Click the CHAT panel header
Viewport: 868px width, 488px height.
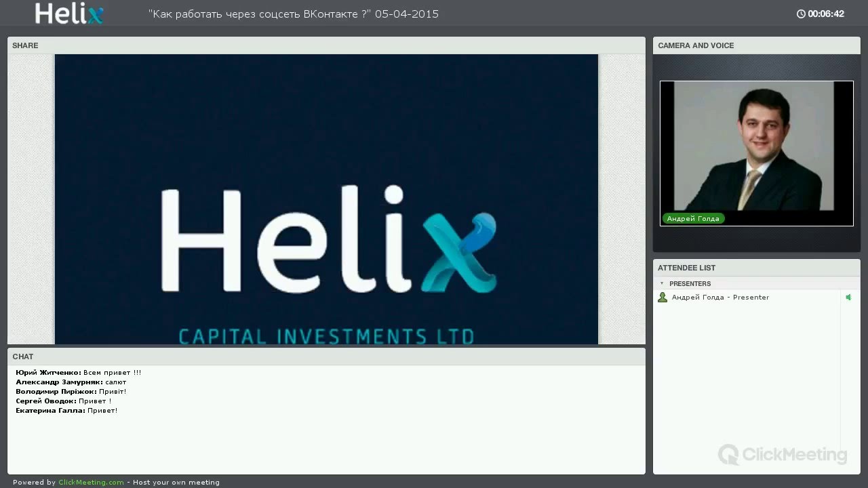326,357
